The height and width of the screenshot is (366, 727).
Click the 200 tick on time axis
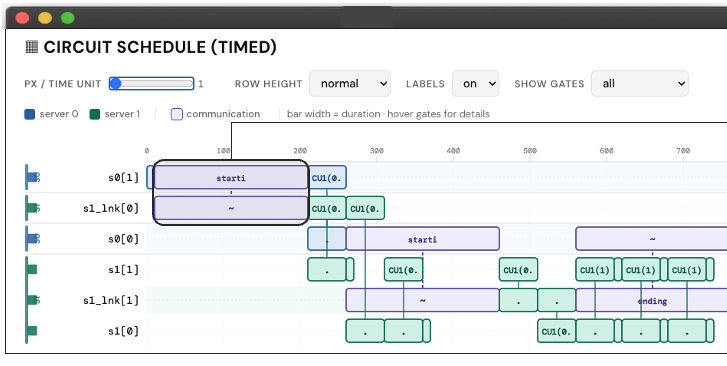300,151
